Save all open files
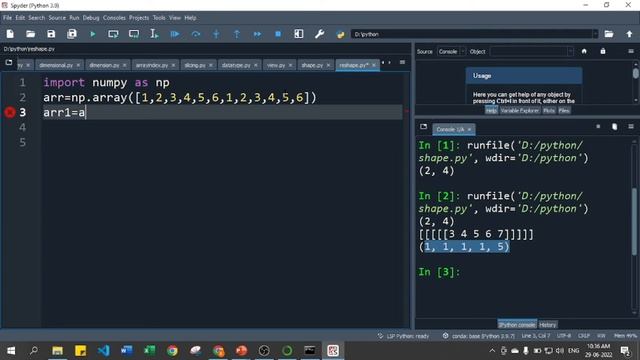Image resolution: width=640 pixels, height=360 pixels. click(x=72, y=34)
